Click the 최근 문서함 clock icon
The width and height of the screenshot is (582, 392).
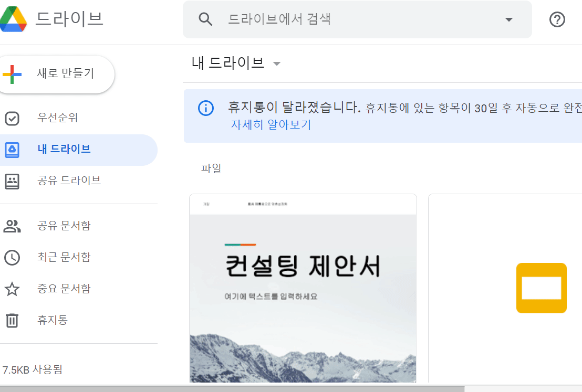(x=12, y=257)
